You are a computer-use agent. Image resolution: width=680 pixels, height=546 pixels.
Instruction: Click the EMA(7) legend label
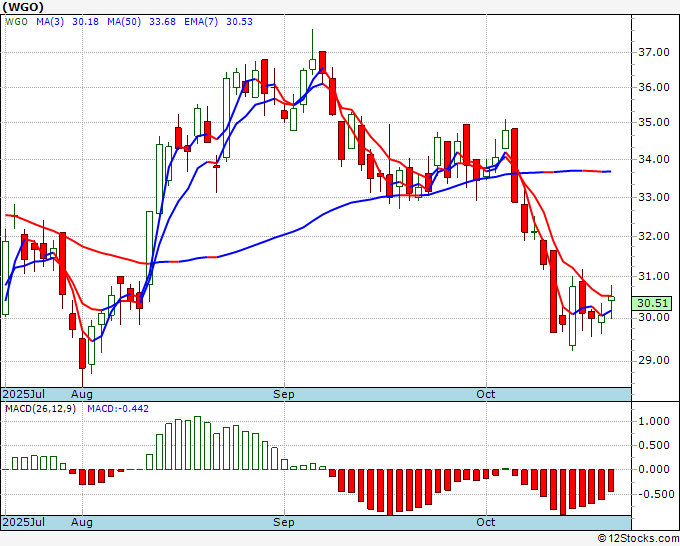pyautogui.click(x=201, y=22)
